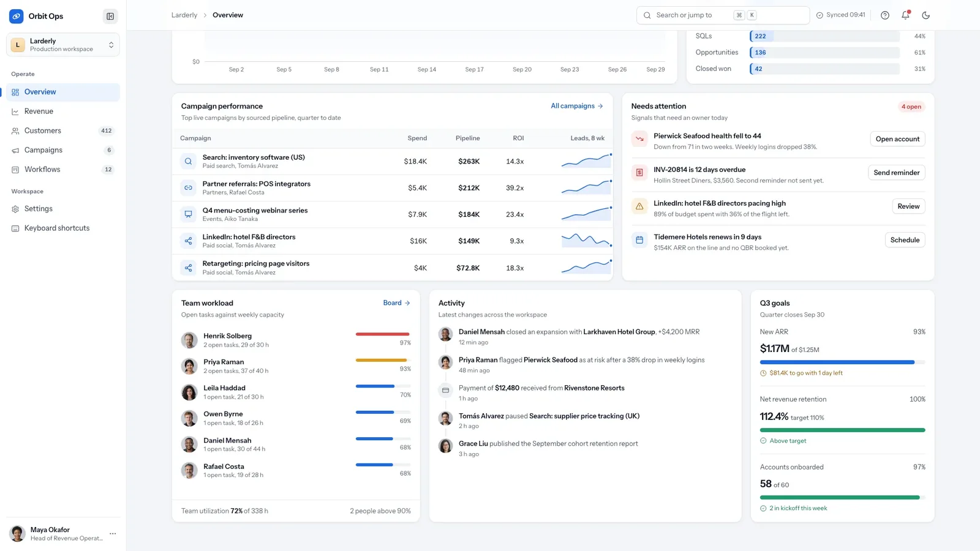Open Keyboard shortcuts in the sidebar
The image size is (980, 551).
click(x=63, y=228)
